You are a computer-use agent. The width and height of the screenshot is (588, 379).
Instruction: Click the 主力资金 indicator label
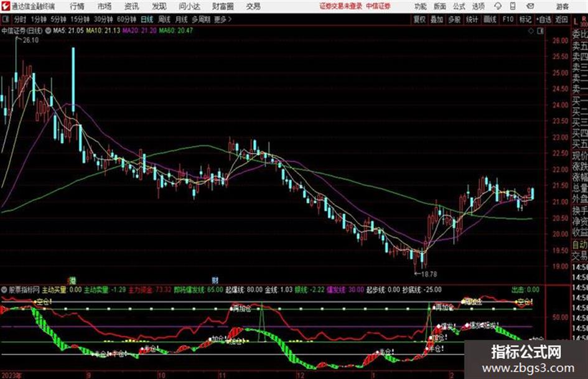[x=140, y=289]
